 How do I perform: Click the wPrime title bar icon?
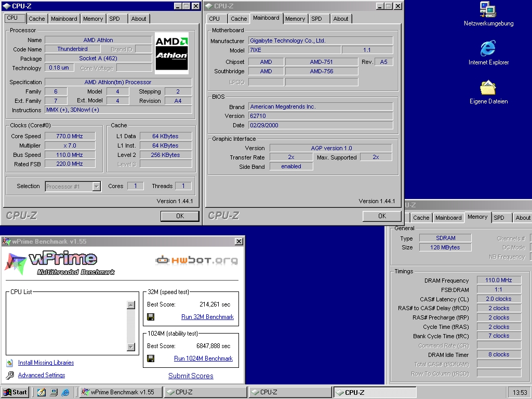[6, 242]
